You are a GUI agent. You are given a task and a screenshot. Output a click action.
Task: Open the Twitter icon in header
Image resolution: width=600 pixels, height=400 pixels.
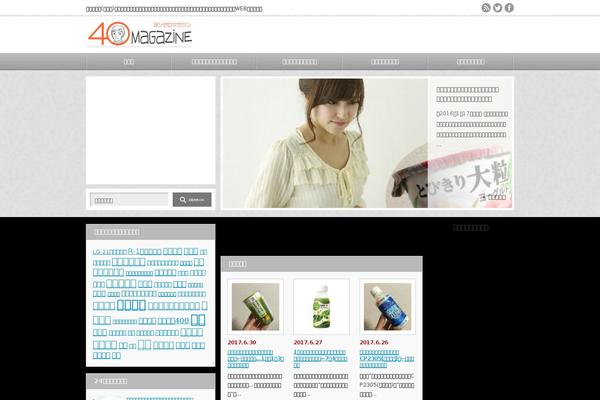click(497, 8)
